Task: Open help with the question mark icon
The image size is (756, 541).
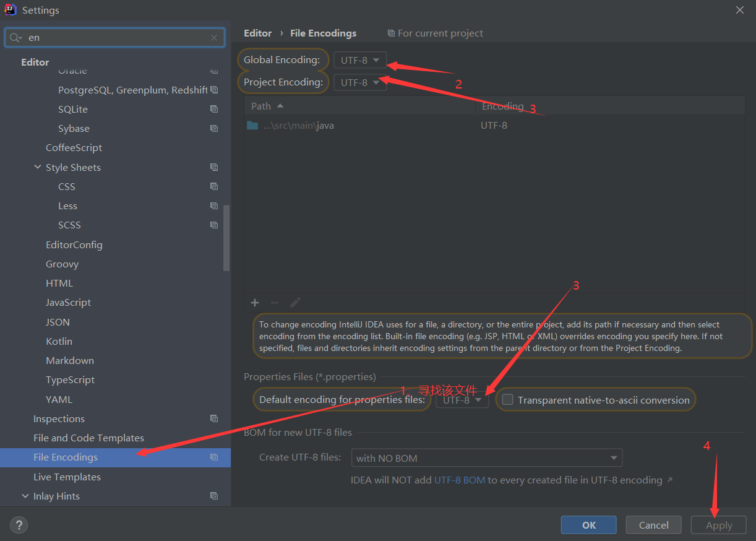Action: 19,526
